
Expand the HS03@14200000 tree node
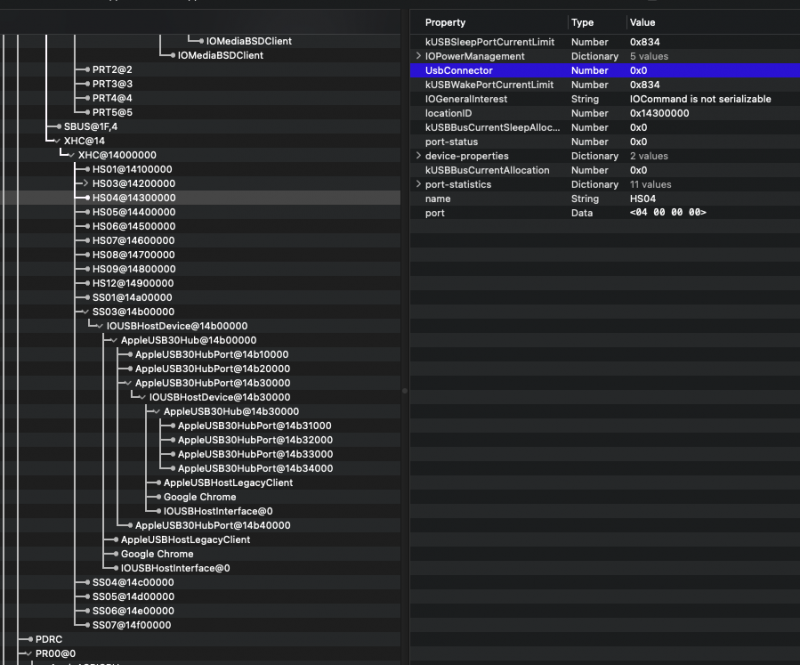pos(85,184)
